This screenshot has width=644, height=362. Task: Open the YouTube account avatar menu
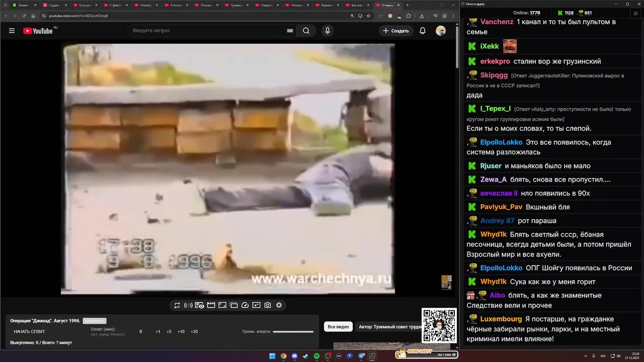[x=441, y=31]
